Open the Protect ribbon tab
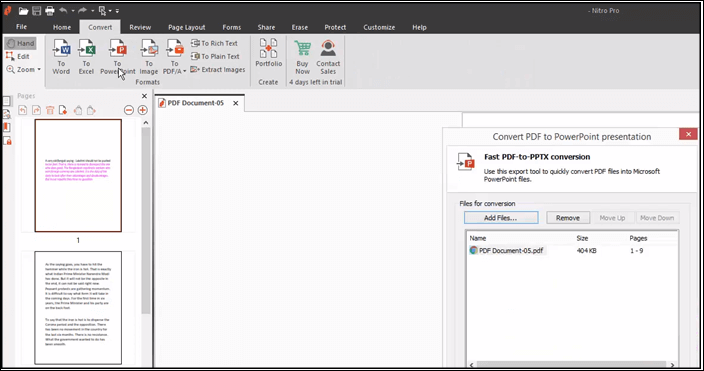 coord(335,27)
